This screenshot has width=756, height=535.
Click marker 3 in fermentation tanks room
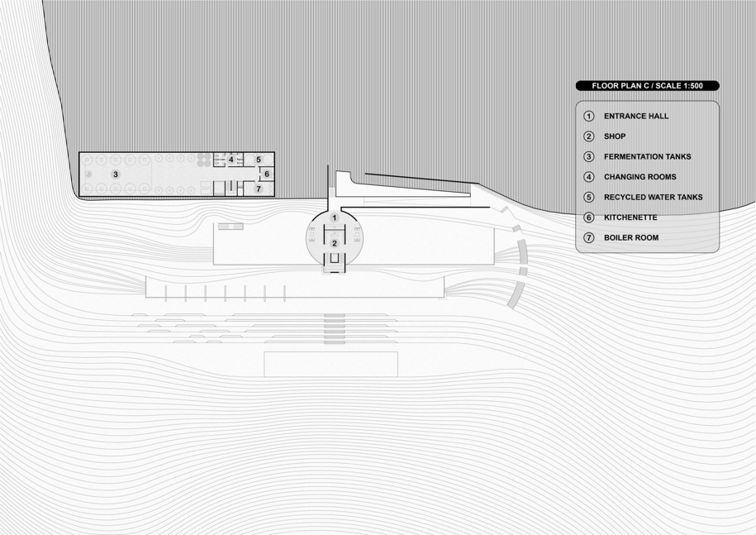point(115,174)
